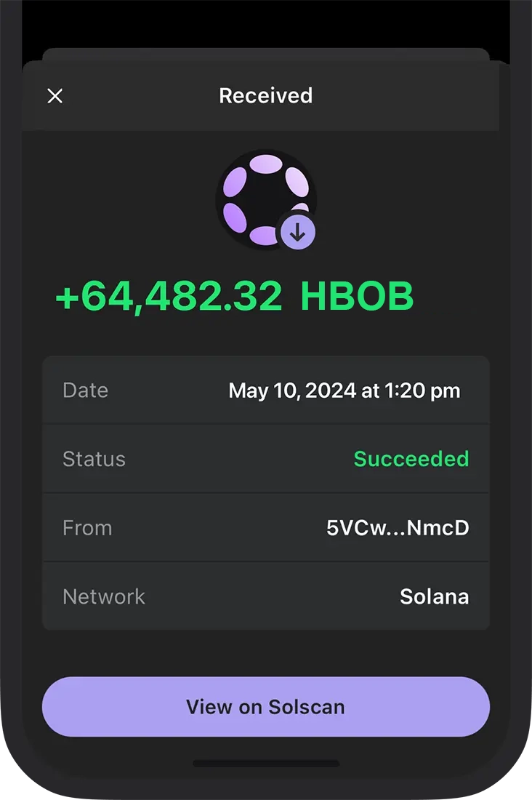Tap the Succeeded status value
The image size is (532, 800).
pyautogui.click(x=411, y=459)
